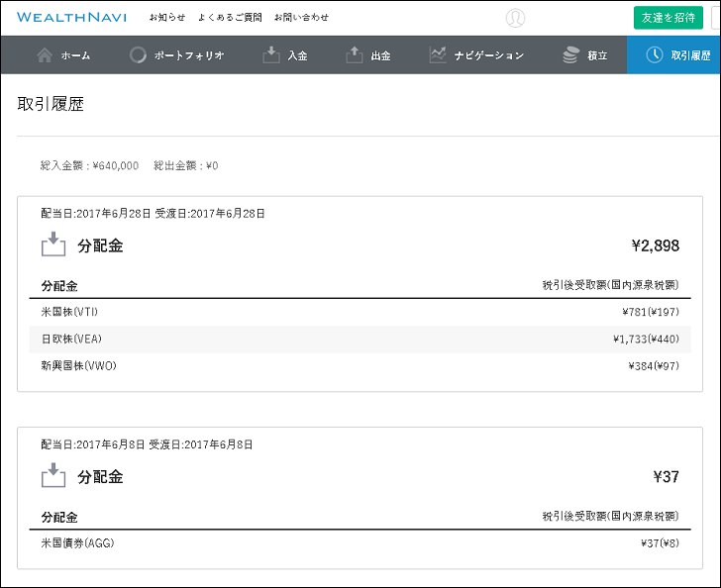Click 税引後受取額 header in June 28 card

610,285
